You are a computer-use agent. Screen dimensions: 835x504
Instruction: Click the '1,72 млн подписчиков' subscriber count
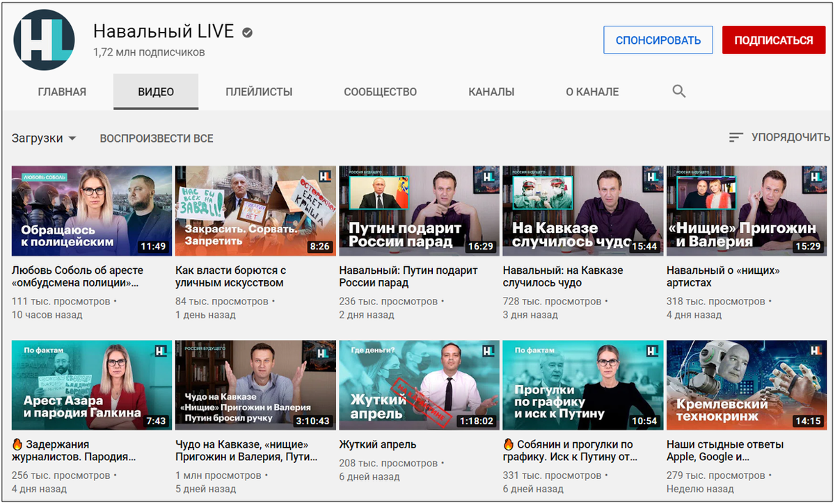click(149, 52)
